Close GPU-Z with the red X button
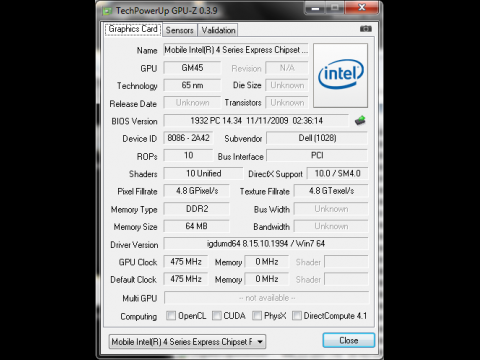The height and width of the screenshot is (360, 480). 362,7
